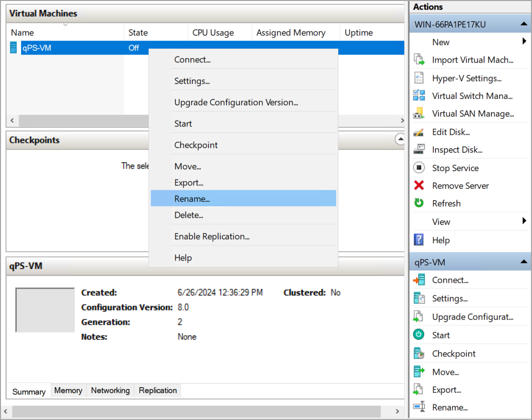Expand the View submenu arrow
The width and height of the screenshot is (532, 420).
coord(526,221)
